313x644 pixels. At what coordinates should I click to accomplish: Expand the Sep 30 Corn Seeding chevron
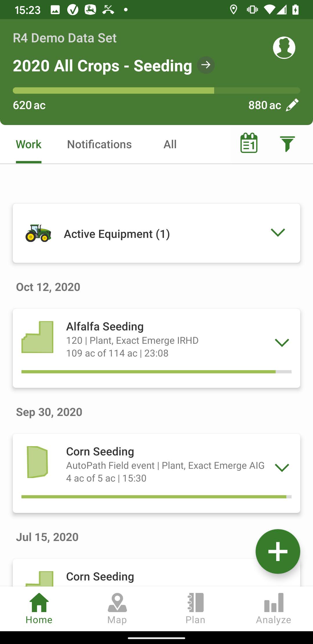click(x=282, y=468)
